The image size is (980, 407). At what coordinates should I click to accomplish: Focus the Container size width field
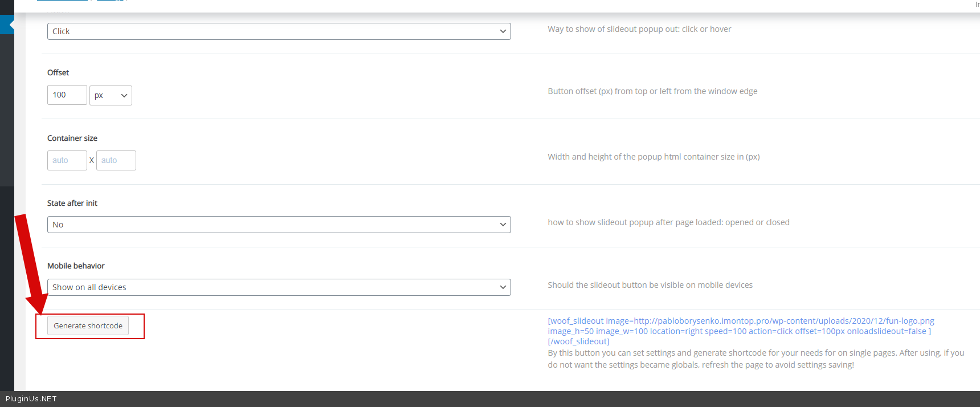click(x=67, y=161)
